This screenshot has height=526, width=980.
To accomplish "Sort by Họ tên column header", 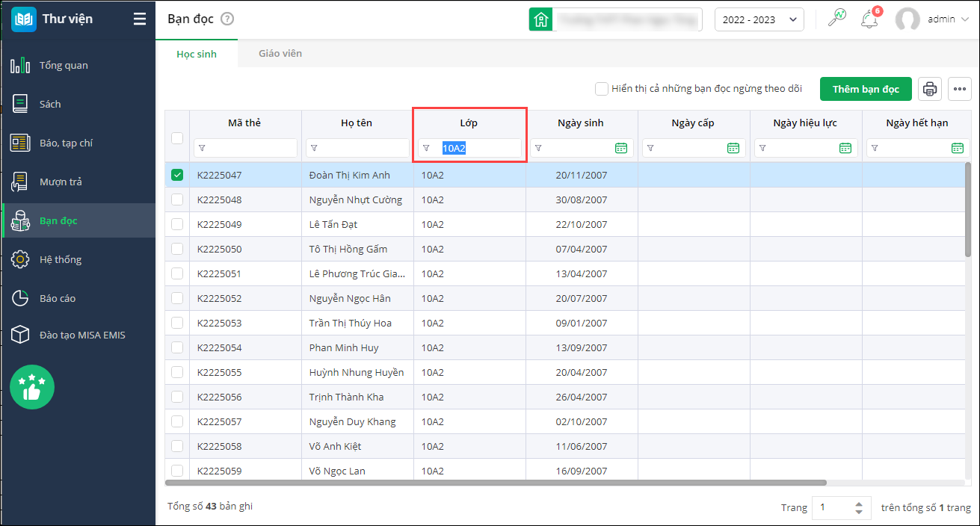I will (357, 123).
